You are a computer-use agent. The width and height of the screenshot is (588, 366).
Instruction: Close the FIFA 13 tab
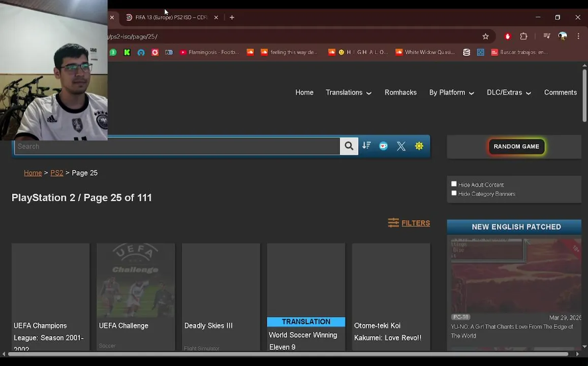(x=216, y=17)
